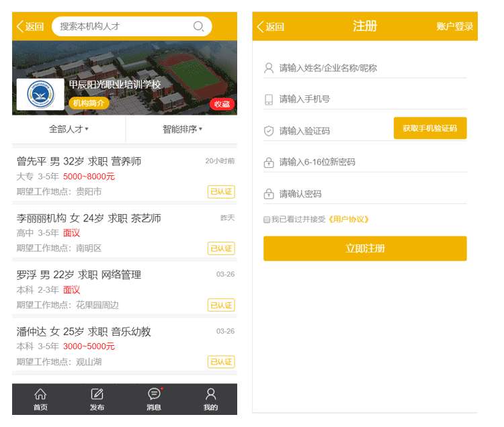Screen dimensions: 504x427
Task: Click the person icon beside name field
Action: (269, 68)
